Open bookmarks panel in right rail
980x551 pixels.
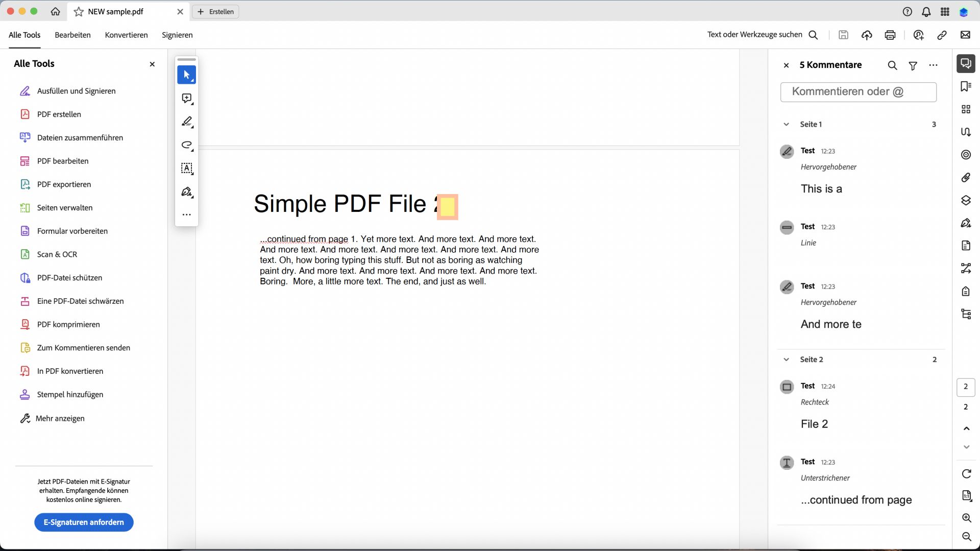(966, 86)
